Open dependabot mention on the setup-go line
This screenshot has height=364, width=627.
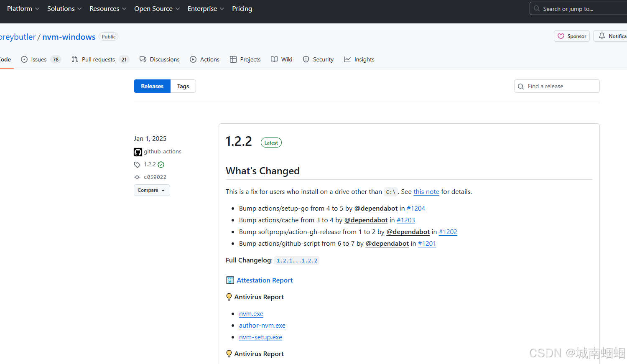[x=376, y=209]
